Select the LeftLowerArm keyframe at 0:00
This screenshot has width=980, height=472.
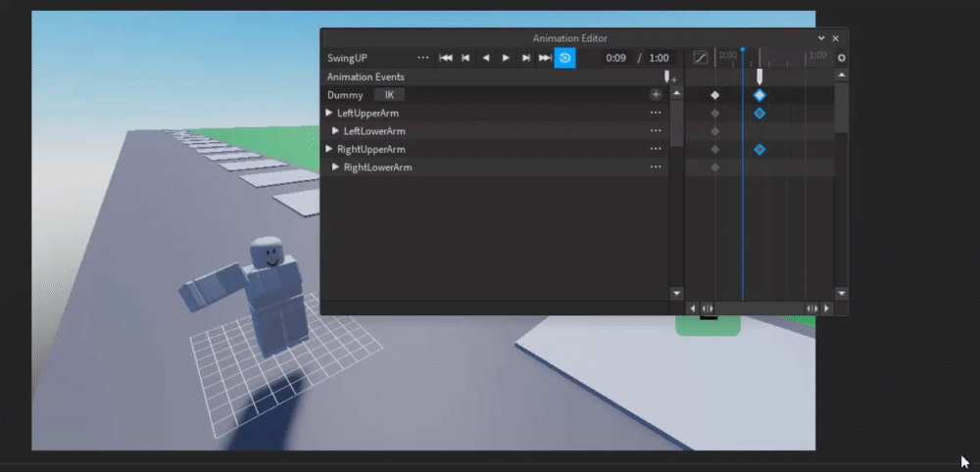click(x=715, y=131)
